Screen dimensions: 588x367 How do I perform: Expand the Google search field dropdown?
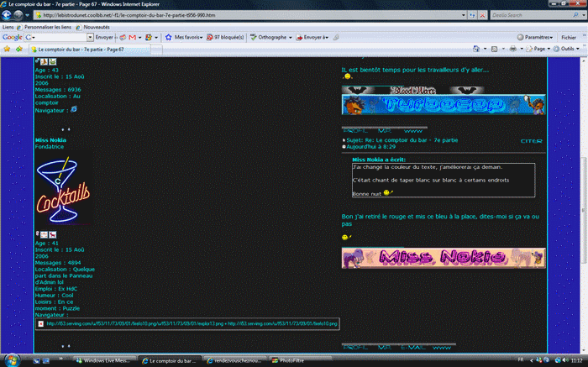(x=90, y=37)
